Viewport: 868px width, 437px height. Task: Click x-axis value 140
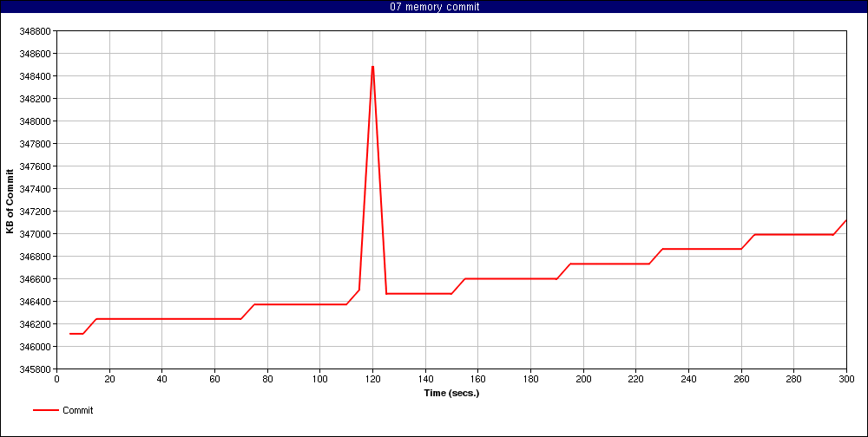[425, 379]
